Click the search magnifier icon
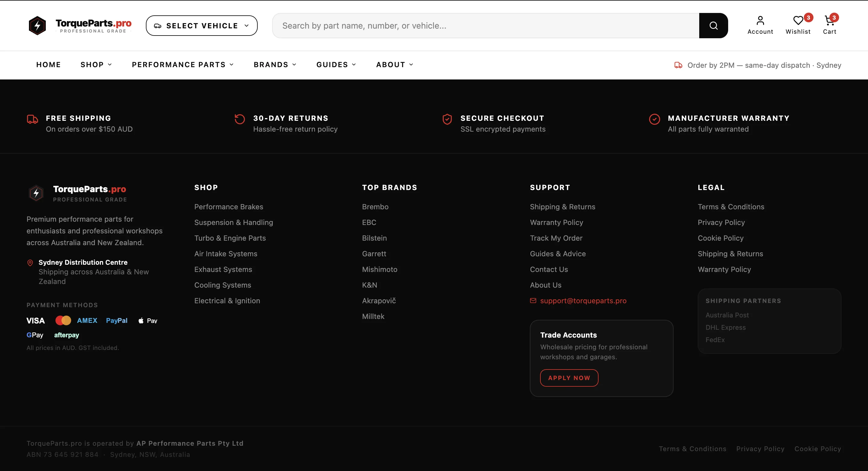This screenshot has width=868, height=471. (x=713, y=25)
